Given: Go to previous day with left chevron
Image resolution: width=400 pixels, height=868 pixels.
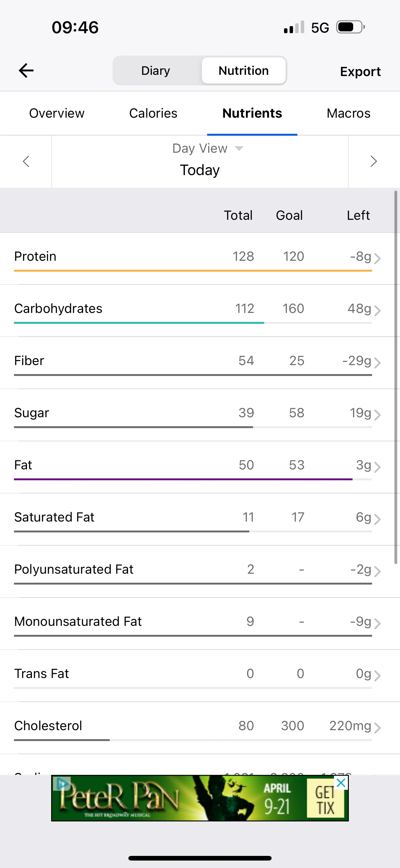Looking at the screenshot, I should [x=26, y=161].
